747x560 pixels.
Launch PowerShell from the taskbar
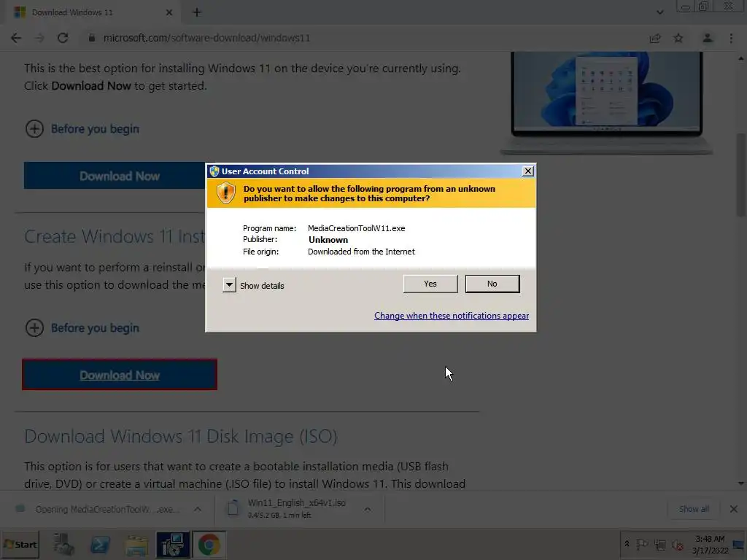tap(100, 544)
